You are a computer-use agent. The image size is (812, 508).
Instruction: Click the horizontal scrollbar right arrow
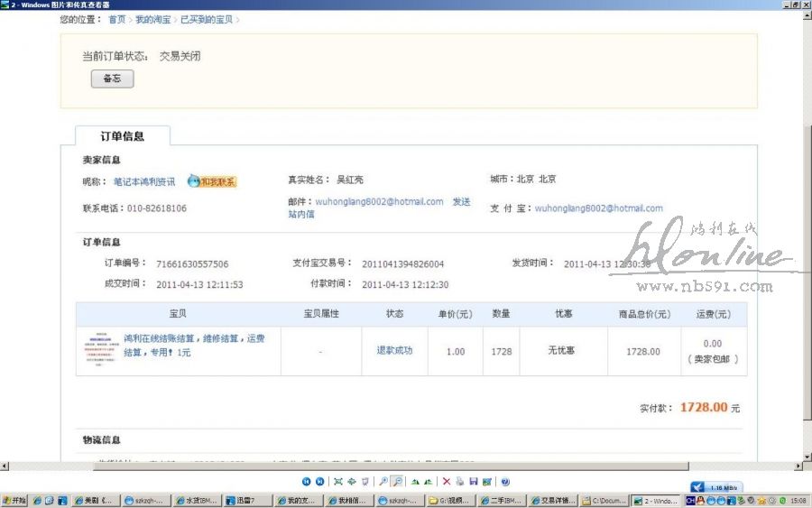point(797,466)
